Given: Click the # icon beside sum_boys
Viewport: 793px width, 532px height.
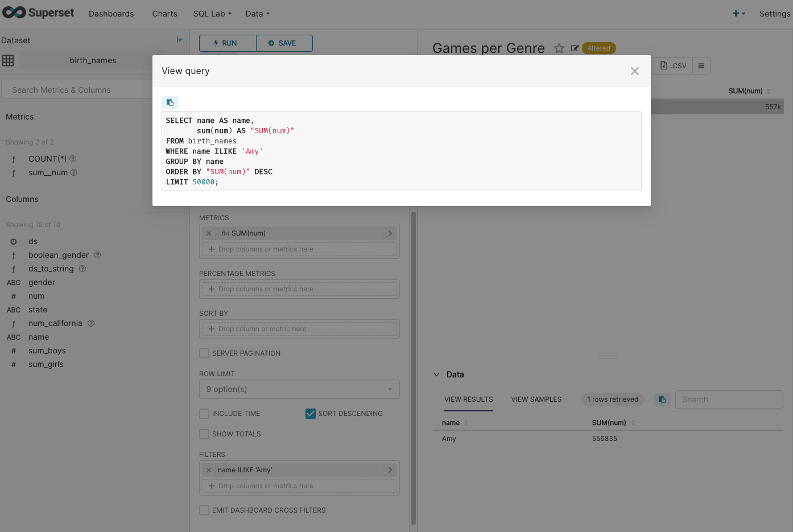Looking at the screenshot, I should [14, 350].
